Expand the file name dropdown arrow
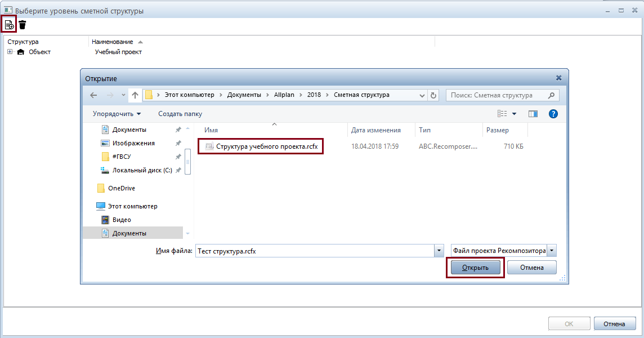 coord(439,251)
